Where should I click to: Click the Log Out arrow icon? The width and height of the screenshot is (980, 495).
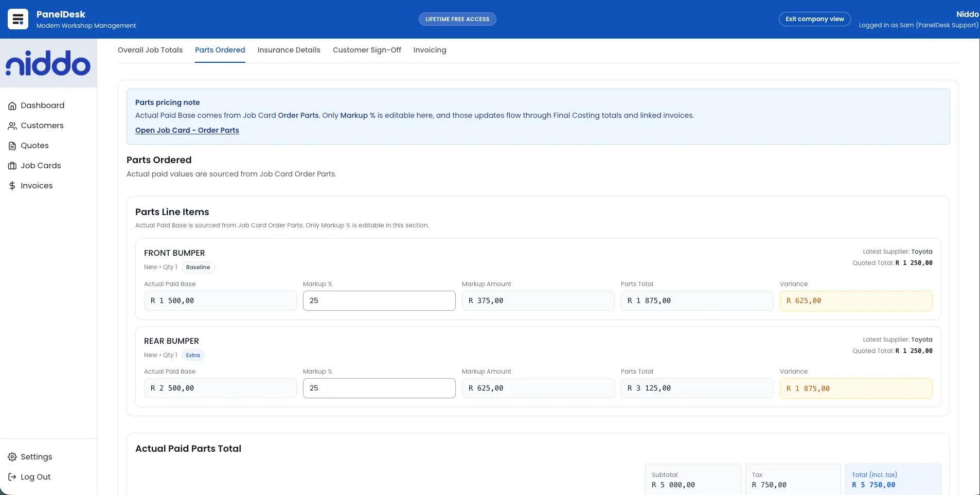tap(12, 476)
